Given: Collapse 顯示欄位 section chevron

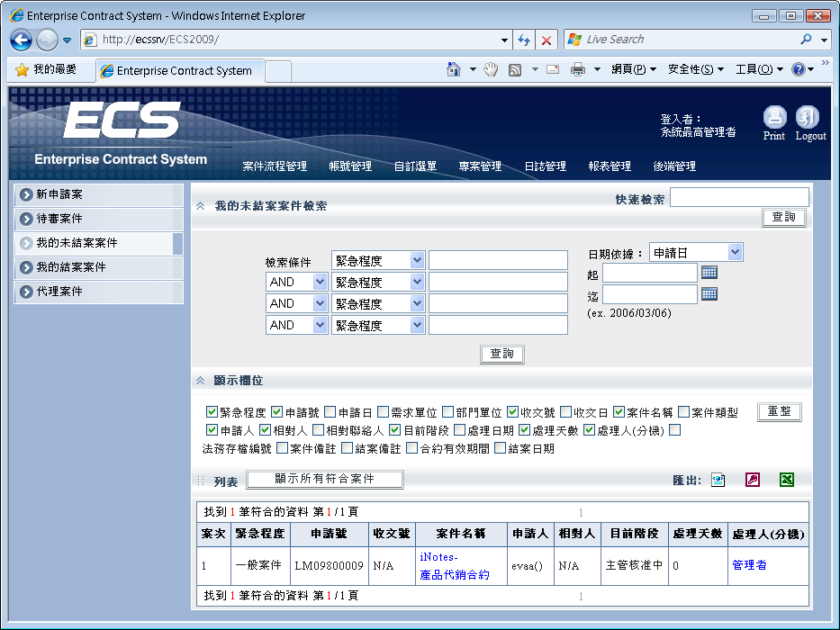Looking at the screenshot, I should [x=201, y=381].
